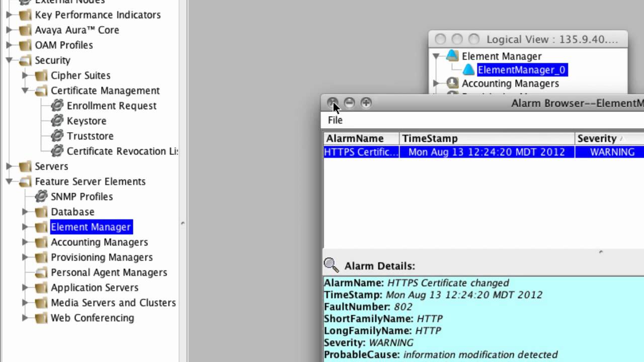The image size is (644, 362).
Task: Sort alarms by Severity column
Action: (x=609, y=138)
